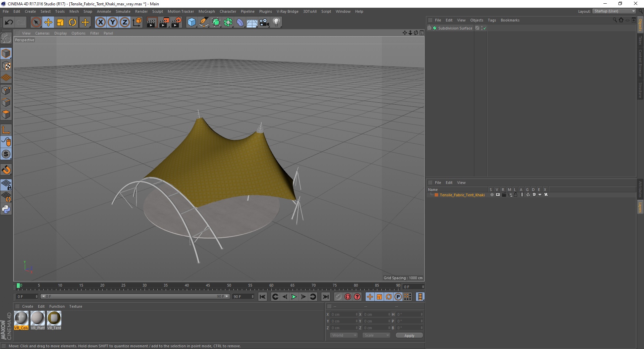The height and width of the screenshot is (349, 644).
Task: Add a Floor environment object
Action: pos(252,22)
